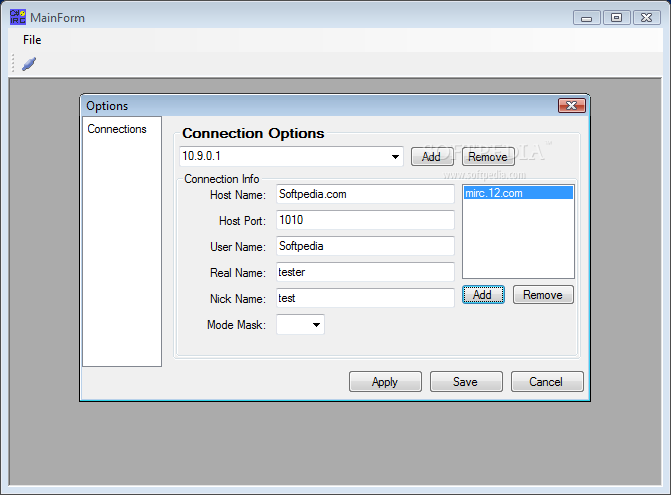Maximize the MainForm window
The height and width of the screenshot is (495, 671).
(x=616, y=18)
